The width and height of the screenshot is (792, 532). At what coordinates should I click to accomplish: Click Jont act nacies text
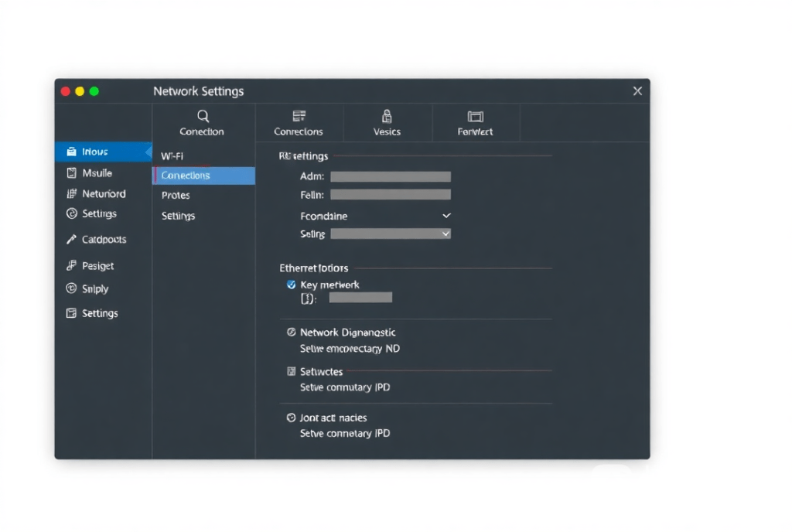[x=333, y=418]
